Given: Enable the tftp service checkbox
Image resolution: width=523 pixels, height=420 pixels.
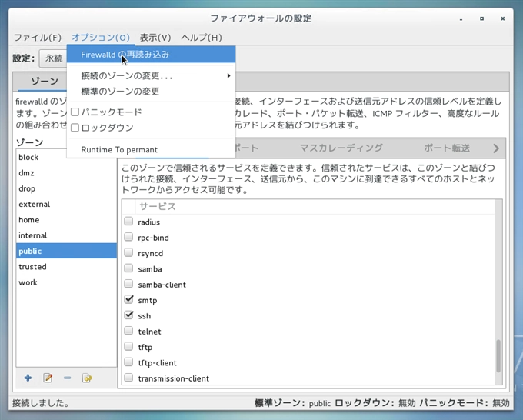Looking at the screenshot, I should tap(128, 347).
